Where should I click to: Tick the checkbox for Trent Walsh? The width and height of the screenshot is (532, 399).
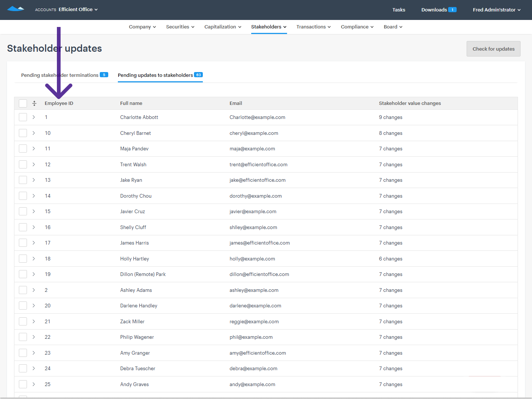point(23,164)
